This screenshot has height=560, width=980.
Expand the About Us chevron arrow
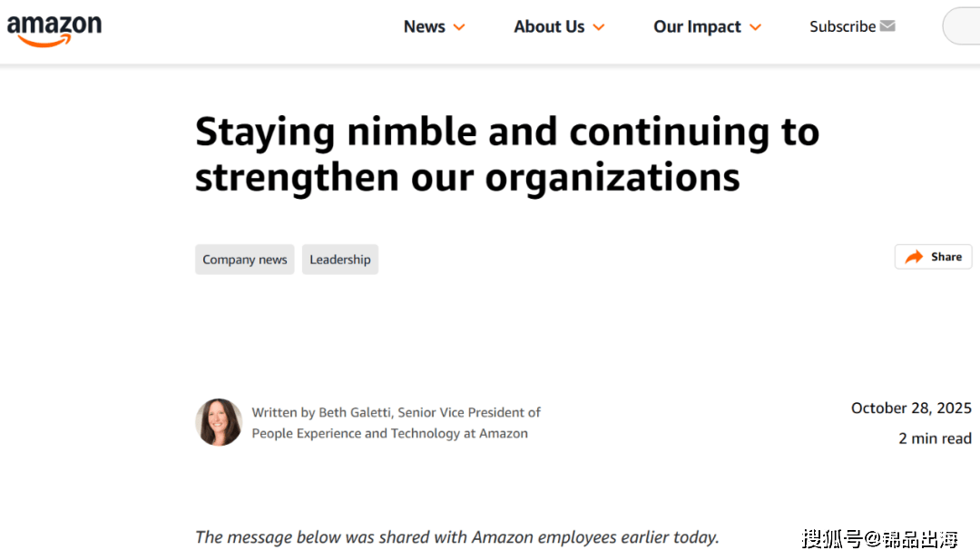599,28
